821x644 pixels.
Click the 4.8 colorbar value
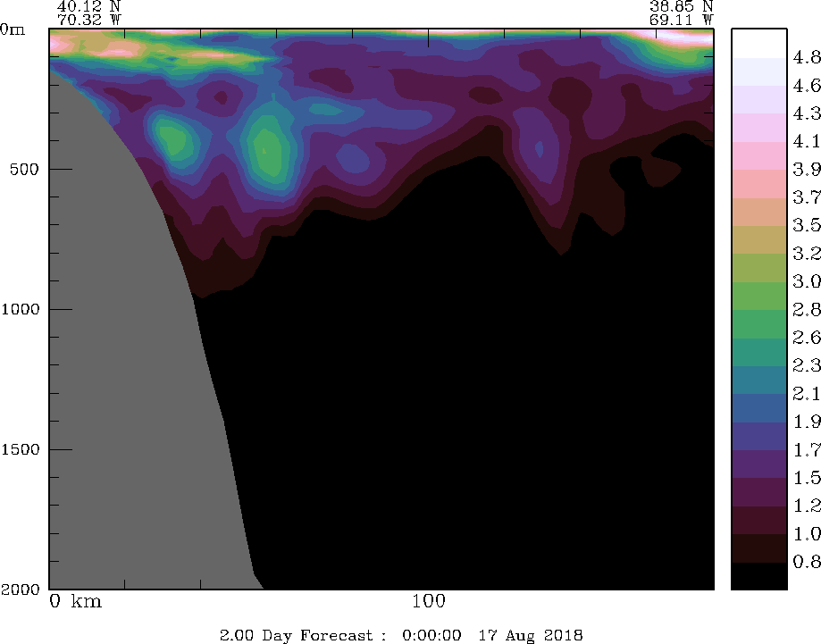[x=807, y=57]
